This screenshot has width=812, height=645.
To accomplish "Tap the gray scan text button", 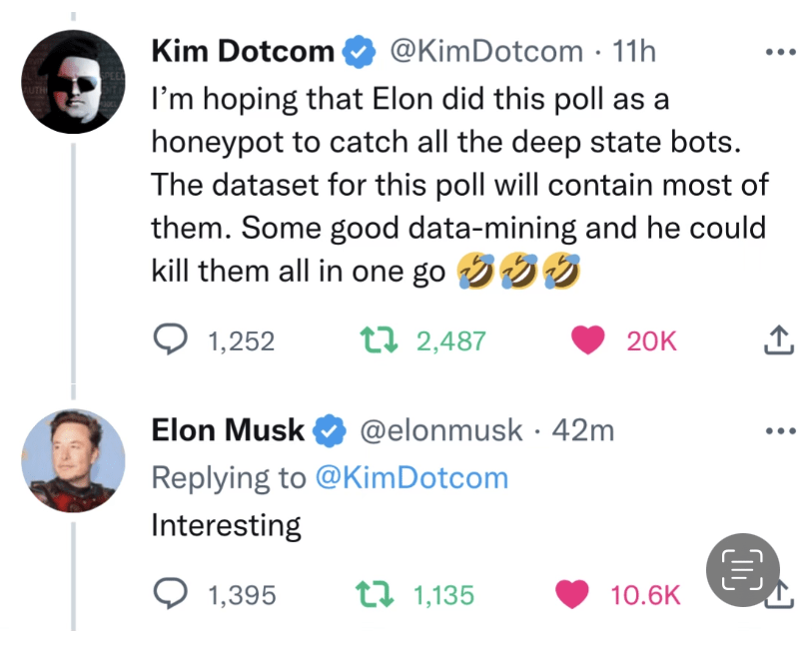I will click(742, 571).
